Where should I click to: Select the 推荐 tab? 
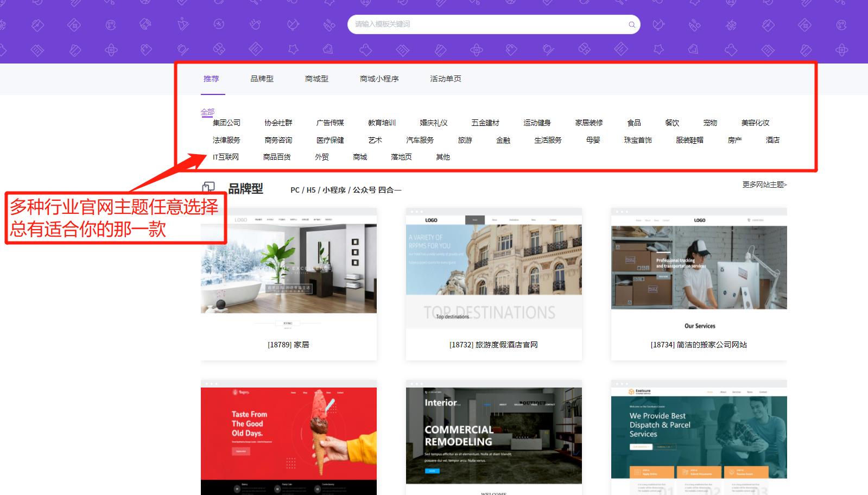(x=211, y=79)
